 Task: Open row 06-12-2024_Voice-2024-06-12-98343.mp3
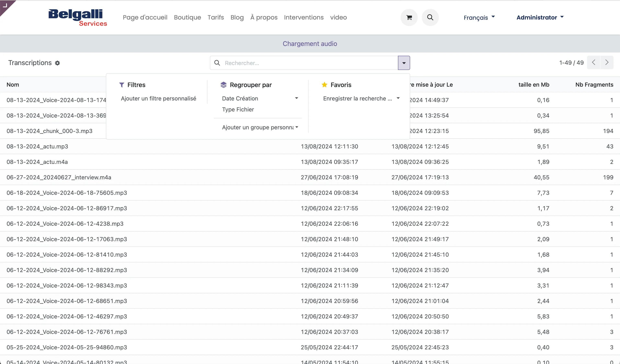point(310,285)
